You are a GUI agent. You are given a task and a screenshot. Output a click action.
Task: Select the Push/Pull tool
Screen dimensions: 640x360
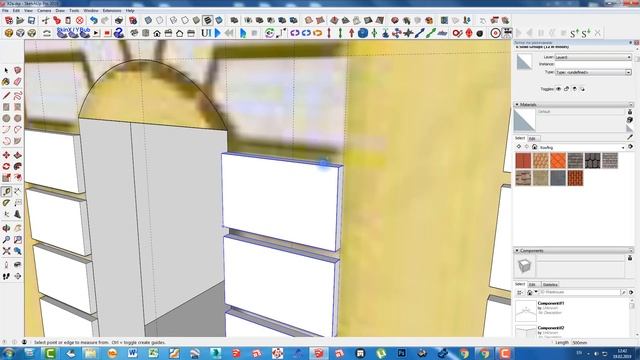18,155
